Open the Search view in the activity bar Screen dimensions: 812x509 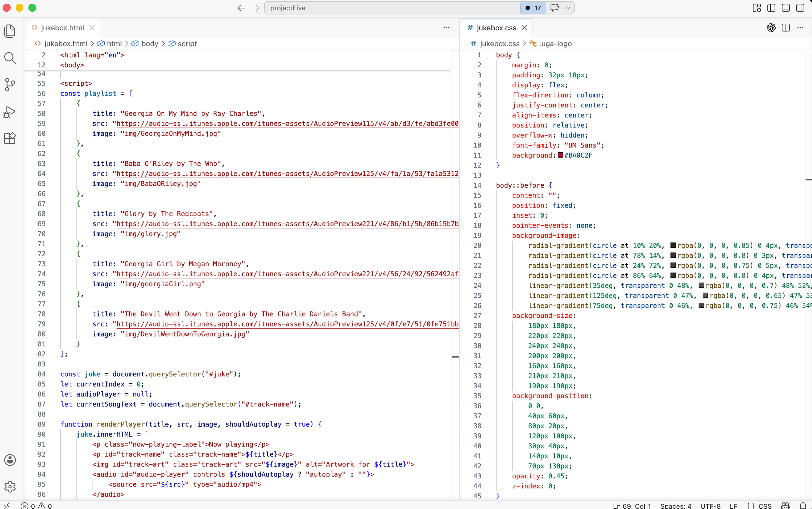[10, 58]
